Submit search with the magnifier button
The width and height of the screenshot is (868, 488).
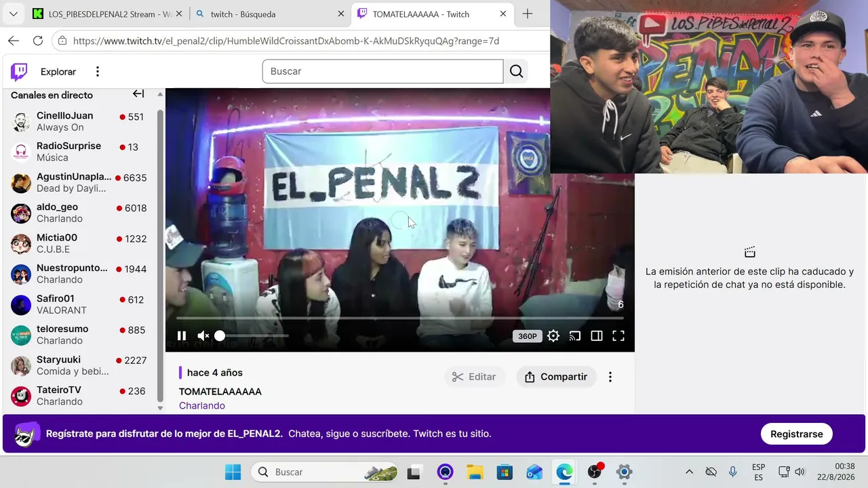[x=517, y=71]
